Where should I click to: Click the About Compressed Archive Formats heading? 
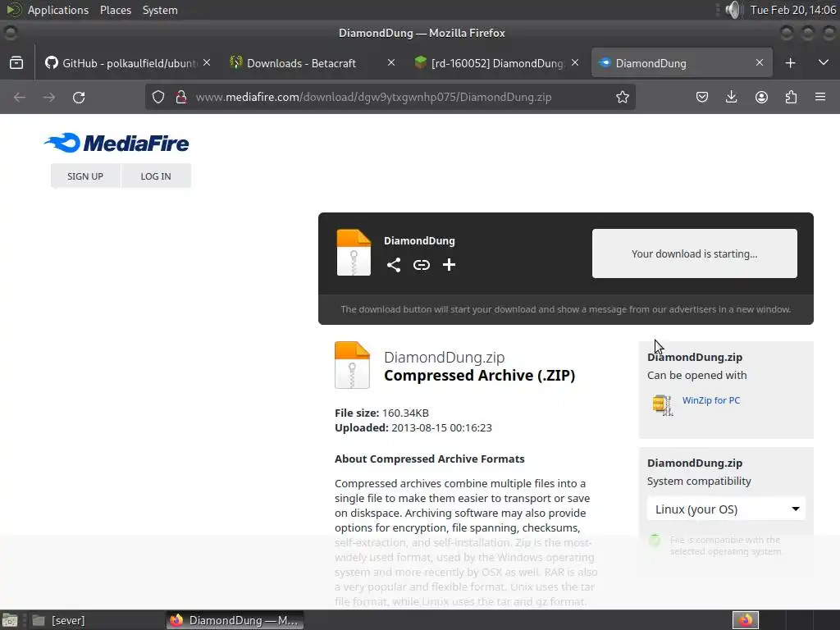coord(429,459)
